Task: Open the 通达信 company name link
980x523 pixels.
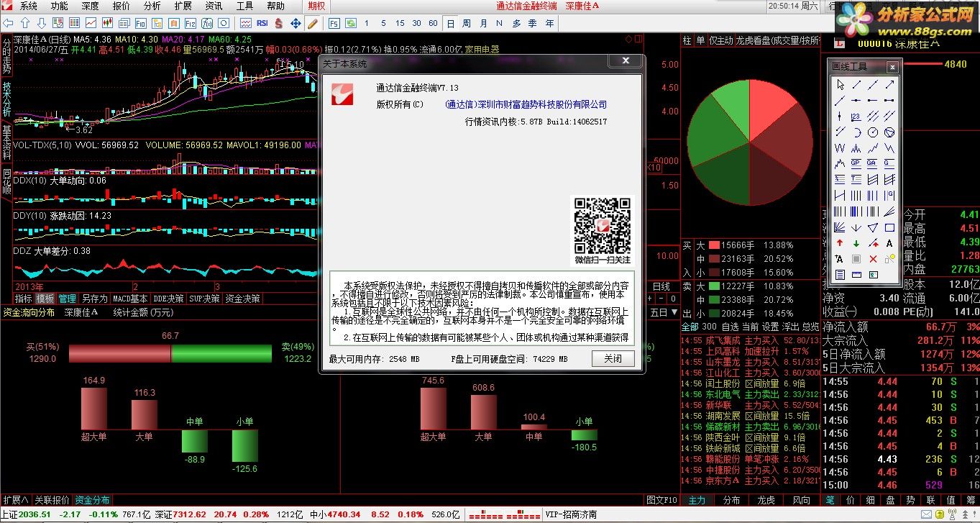Action: [526, 104]
